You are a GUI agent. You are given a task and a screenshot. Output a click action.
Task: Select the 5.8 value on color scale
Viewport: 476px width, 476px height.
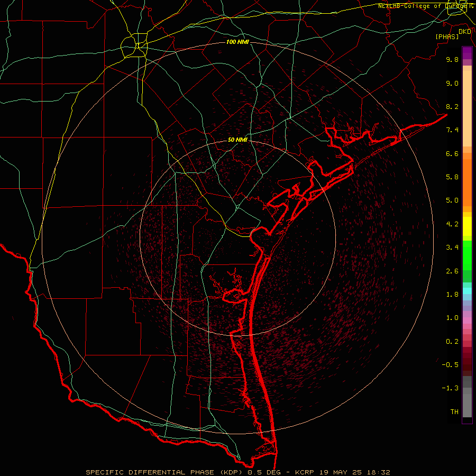pyautogui.click(x=452, y=177)
